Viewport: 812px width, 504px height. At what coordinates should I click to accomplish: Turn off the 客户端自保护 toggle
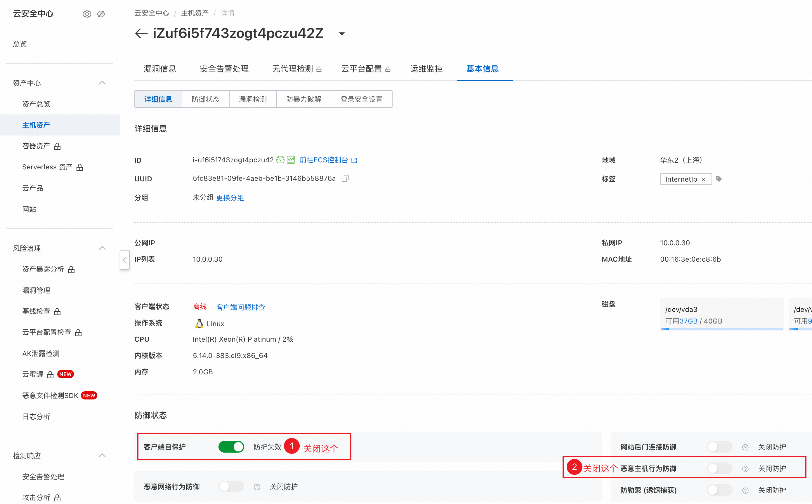coord(231,447)
